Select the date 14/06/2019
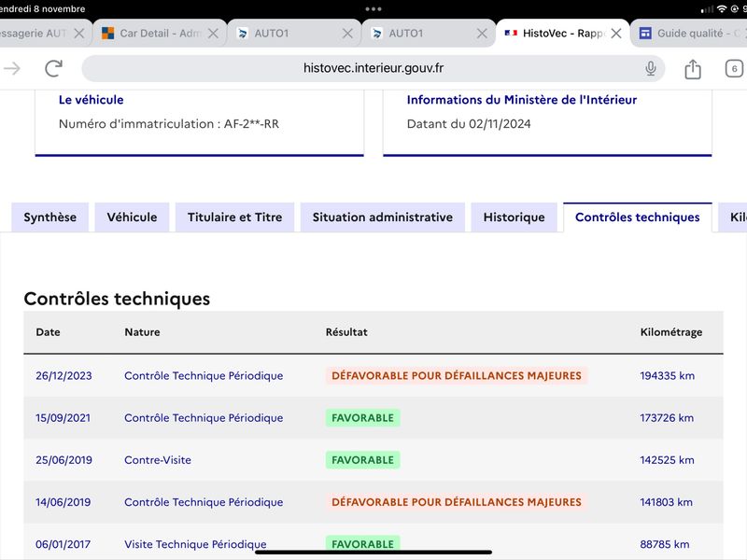 [x=63, y=502]
